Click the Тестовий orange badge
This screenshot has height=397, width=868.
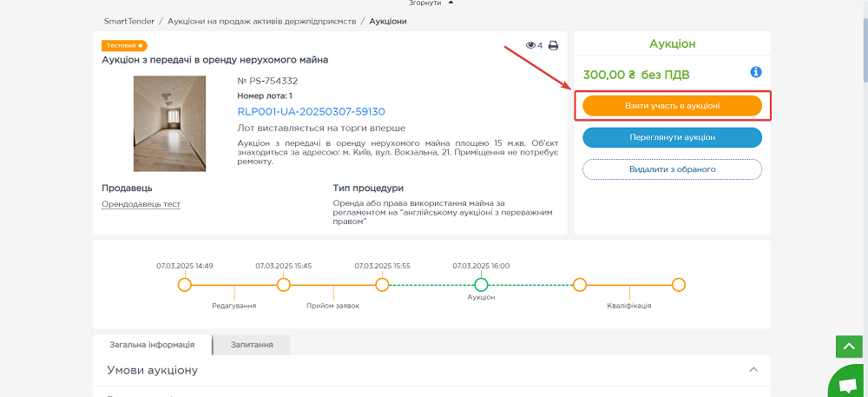tap(124, 45)
